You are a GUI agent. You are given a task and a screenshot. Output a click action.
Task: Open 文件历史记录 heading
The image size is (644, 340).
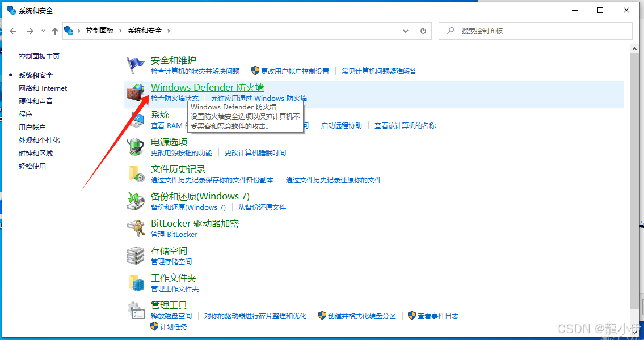coord(178,169)
